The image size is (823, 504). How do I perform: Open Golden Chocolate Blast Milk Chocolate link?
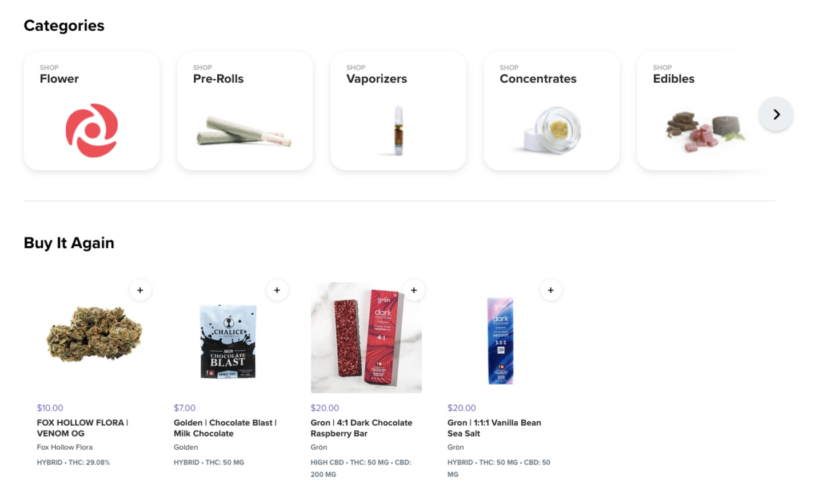coord(225,428)
